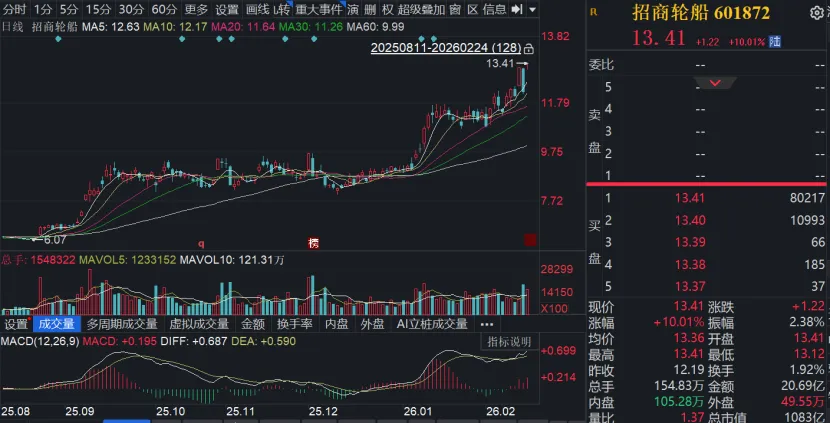The width and height of the screenshot is (830, 423).
Task: Click the MA60: 9.99 label
Action: click(376, 26)
